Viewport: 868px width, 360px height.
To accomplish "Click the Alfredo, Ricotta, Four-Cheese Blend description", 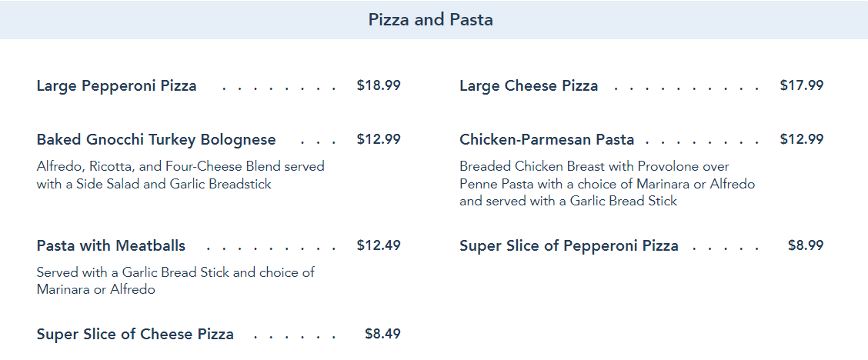I will pyautogui.click(x=181, y=175).
